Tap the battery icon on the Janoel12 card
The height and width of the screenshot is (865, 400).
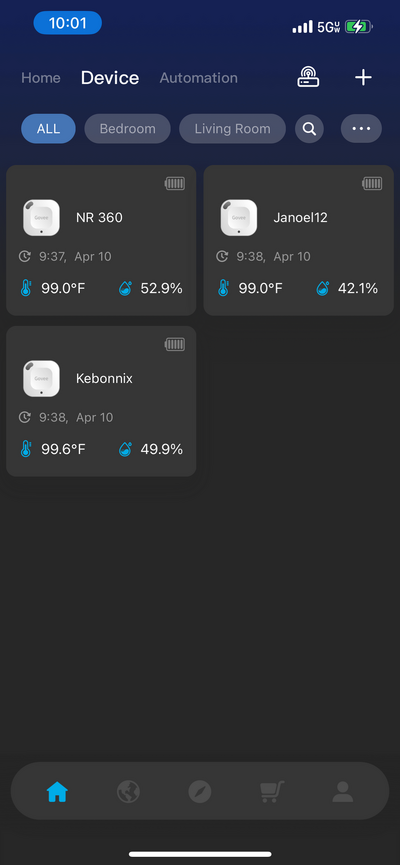click(372, 184)
